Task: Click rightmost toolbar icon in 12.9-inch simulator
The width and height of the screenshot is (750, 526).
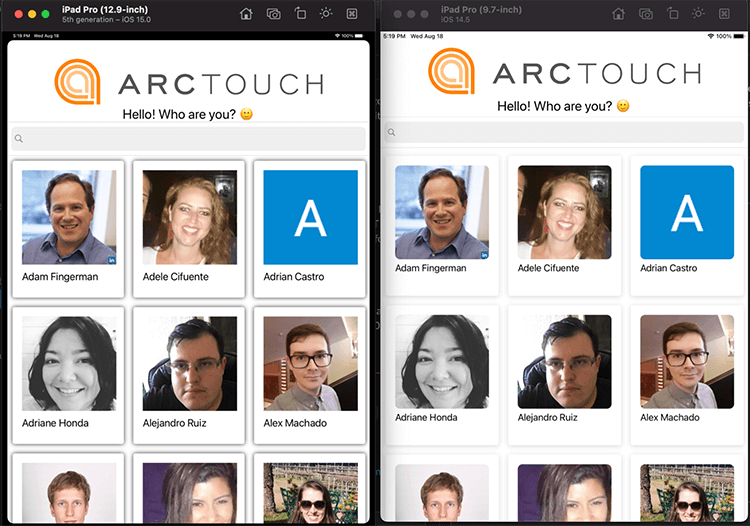Action: pos(352,14)
